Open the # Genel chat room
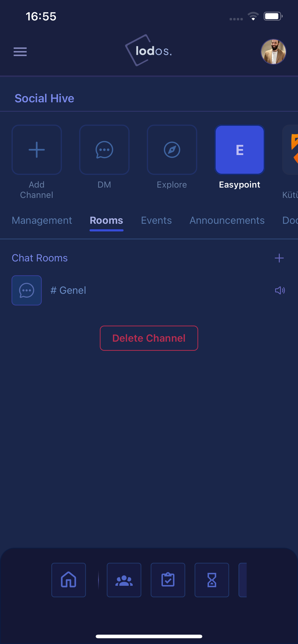 tap(149, 290)
